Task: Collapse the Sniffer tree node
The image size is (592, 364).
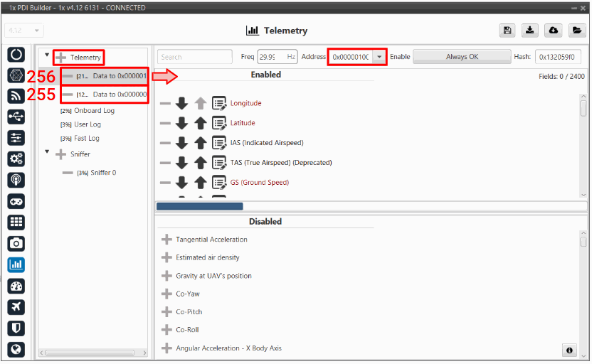Action: tap(48, 154)
